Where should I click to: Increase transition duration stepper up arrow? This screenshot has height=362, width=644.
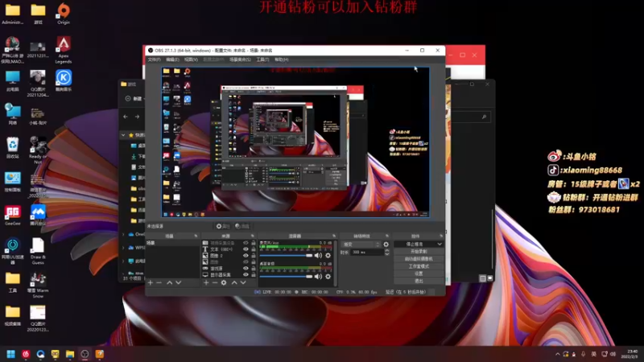tap(386, 250)
